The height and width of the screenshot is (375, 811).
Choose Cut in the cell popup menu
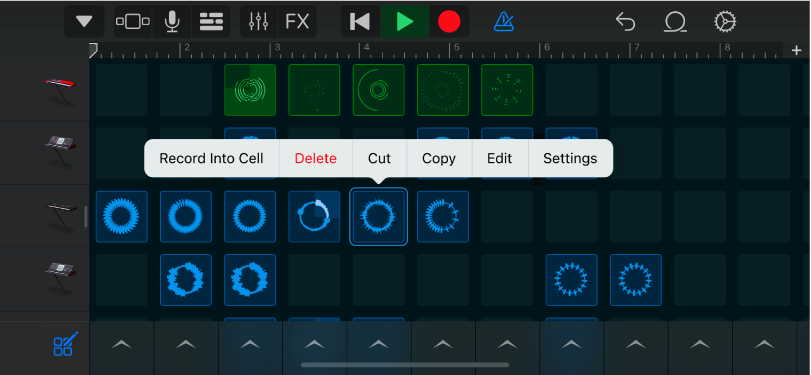click(x=379, y=158)
